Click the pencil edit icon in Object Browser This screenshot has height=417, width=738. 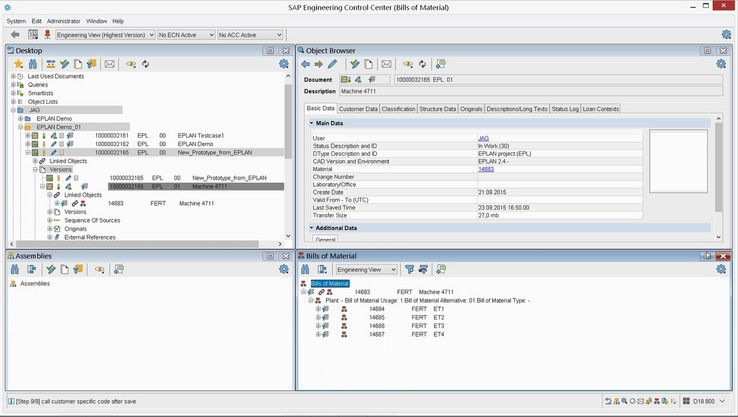pos(334,64)
